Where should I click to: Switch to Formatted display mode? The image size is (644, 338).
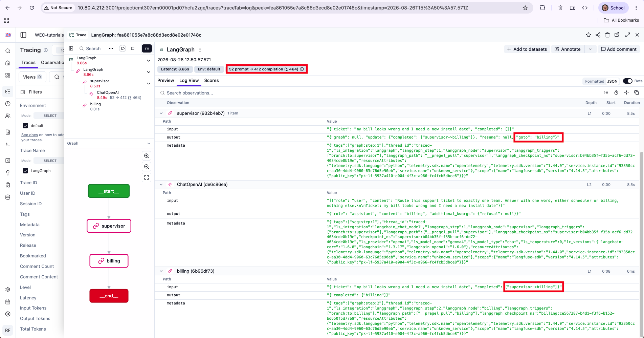(x=595, y=81)
